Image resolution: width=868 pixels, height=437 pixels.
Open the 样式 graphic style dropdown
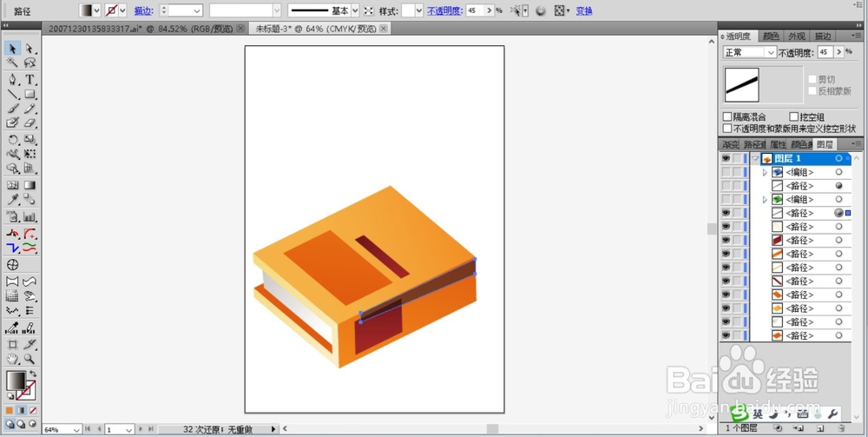419,10
